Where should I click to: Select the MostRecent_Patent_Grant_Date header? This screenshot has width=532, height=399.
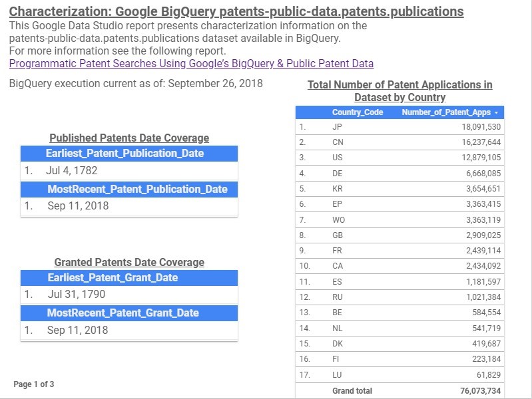tap(123, 313)
